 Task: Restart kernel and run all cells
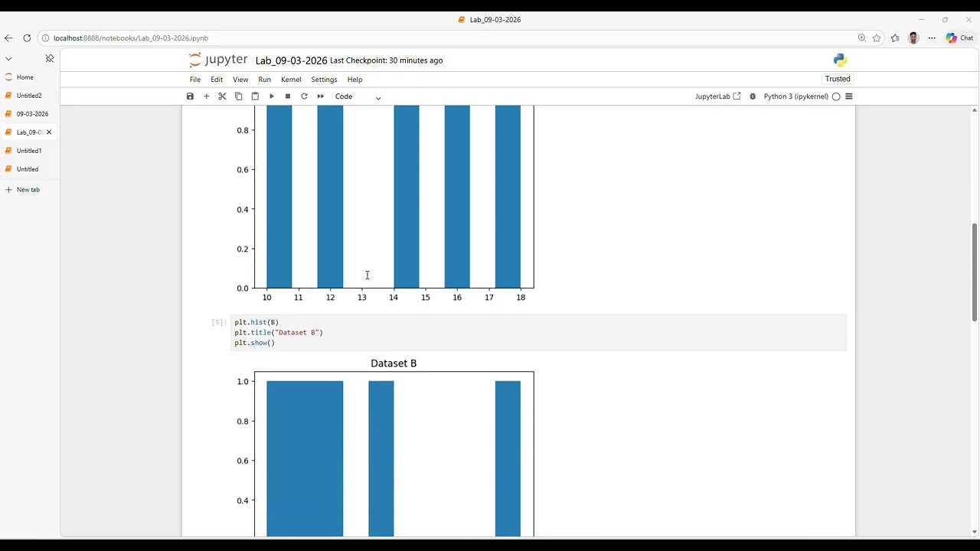(320, 96)
